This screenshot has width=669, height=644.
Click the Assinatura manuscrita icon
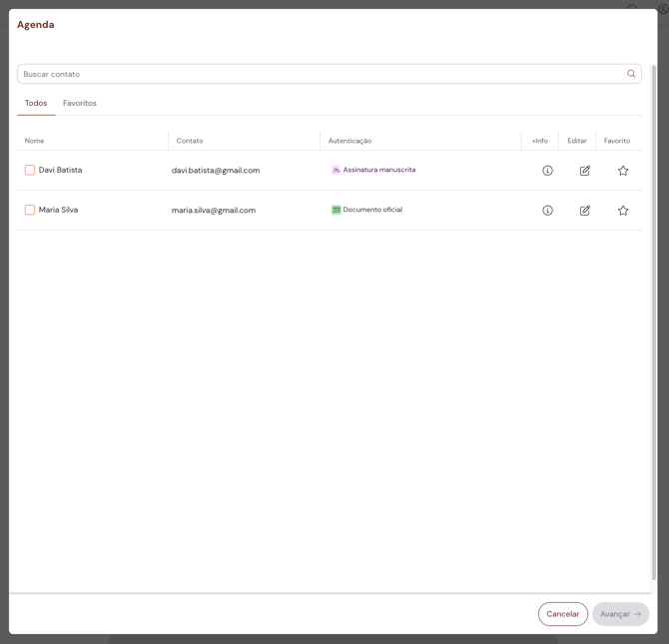pos(336,171)
